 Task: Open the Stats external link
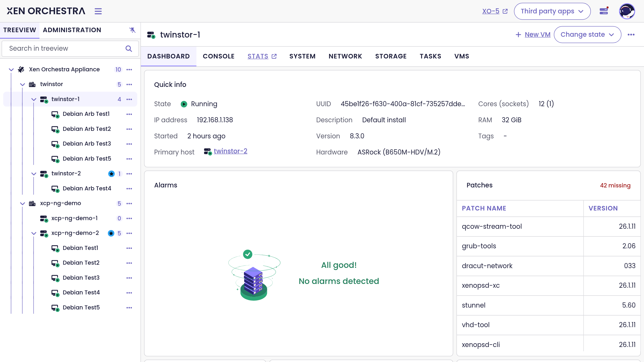pos(262,56)
